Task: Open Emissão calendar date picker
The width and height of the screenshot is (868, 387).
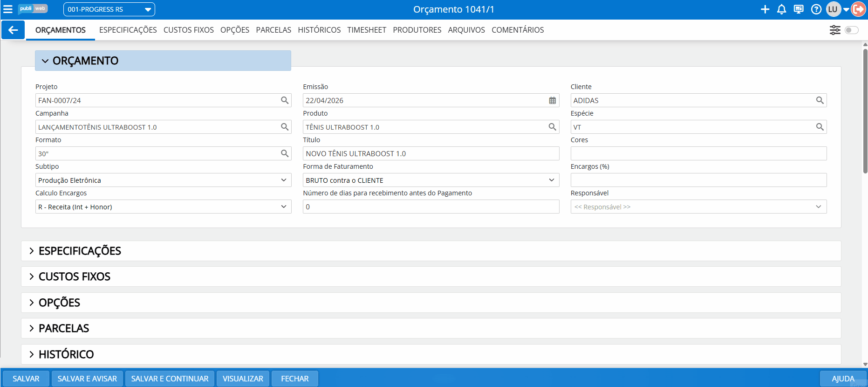Action: [x=552, y=101]
